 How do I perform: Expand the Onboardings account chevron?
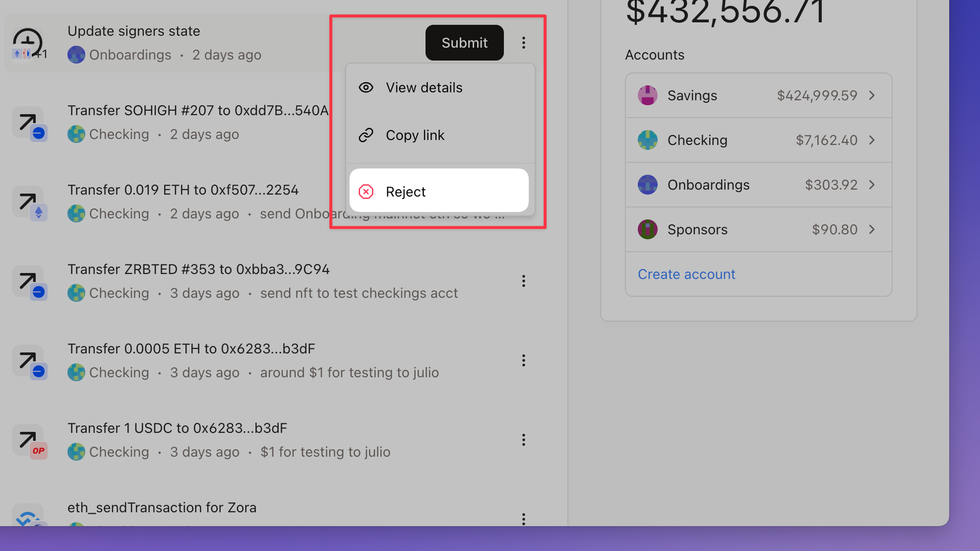tap(872, 185)
